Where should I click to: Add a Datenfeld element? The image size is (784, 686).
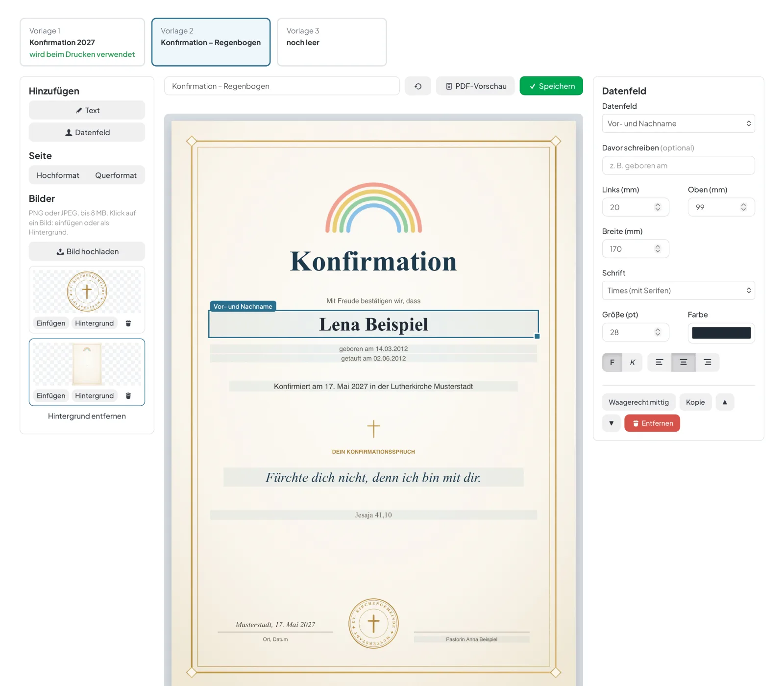coord(87,132)
